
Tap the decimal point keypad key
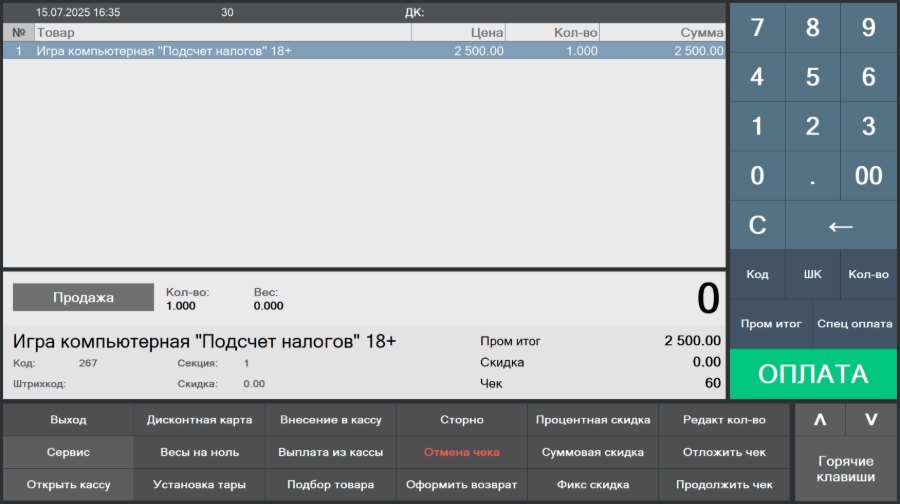click(813, 176)
